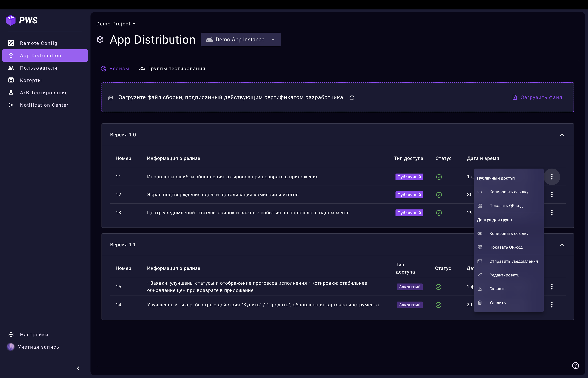This screenshot has height=378, width=588.
Task: Open the help question mark icon
Action: click(x=575, y=365)
